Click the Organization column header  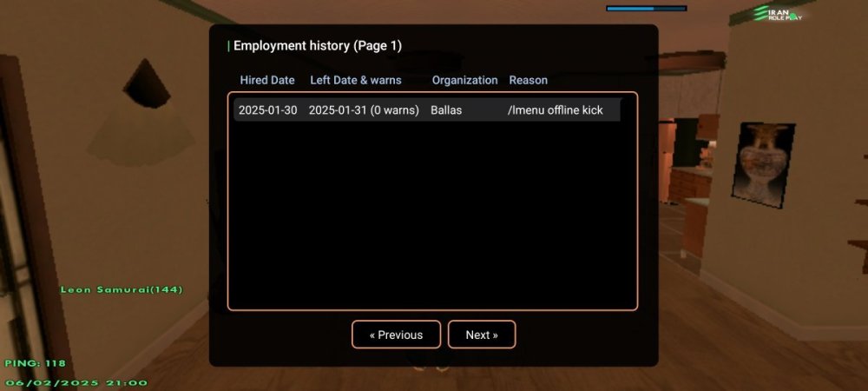pos(464,80)
